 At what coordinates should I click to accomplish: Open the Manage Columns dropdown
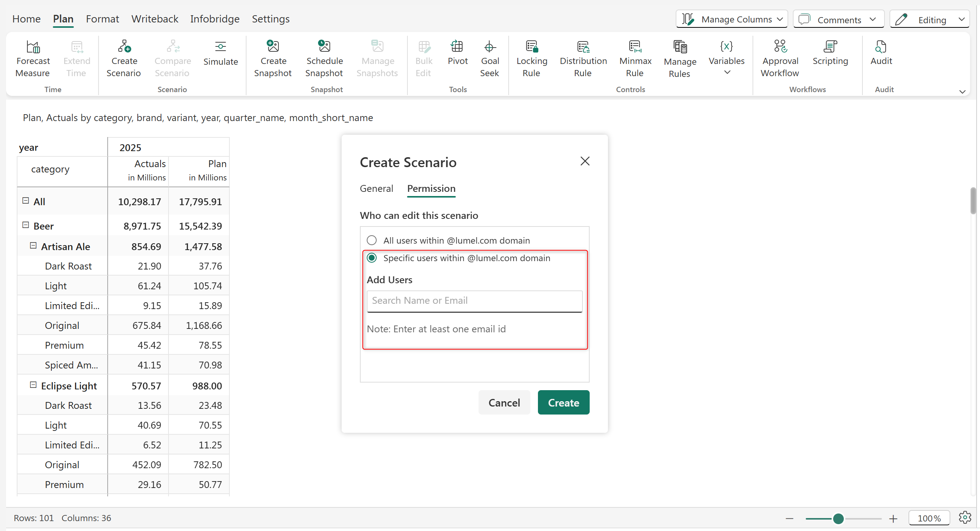point(732,19)
